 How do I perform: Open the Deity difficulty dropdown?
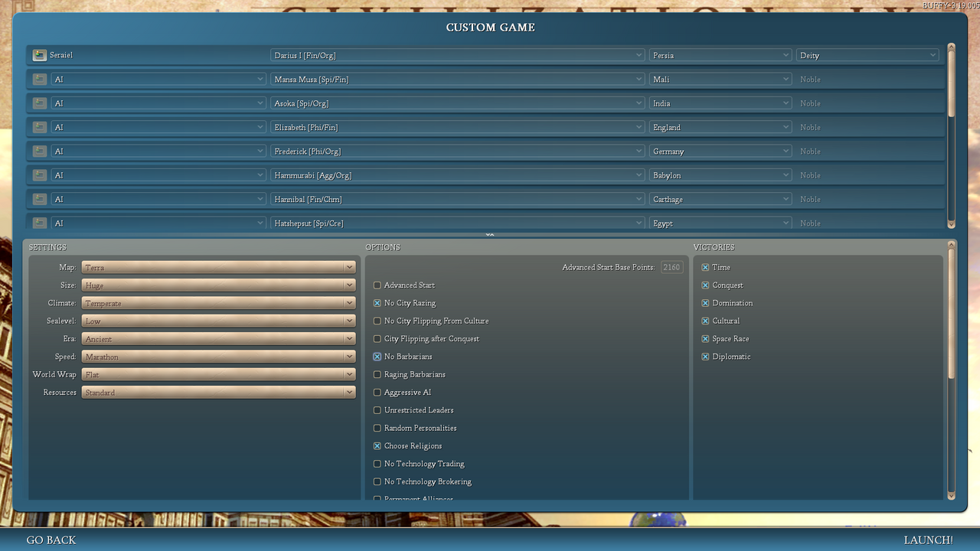pos(867,55)
